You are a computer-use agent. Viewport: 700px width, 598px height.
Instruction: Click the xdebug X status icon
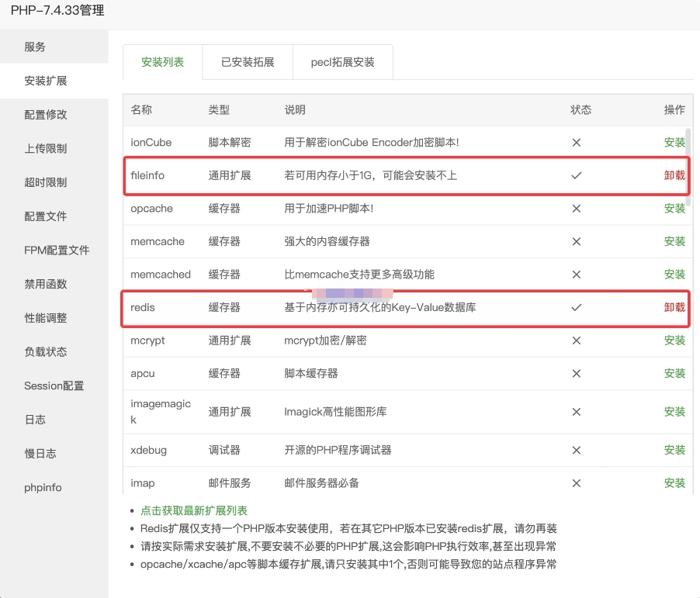pos(577,451)
